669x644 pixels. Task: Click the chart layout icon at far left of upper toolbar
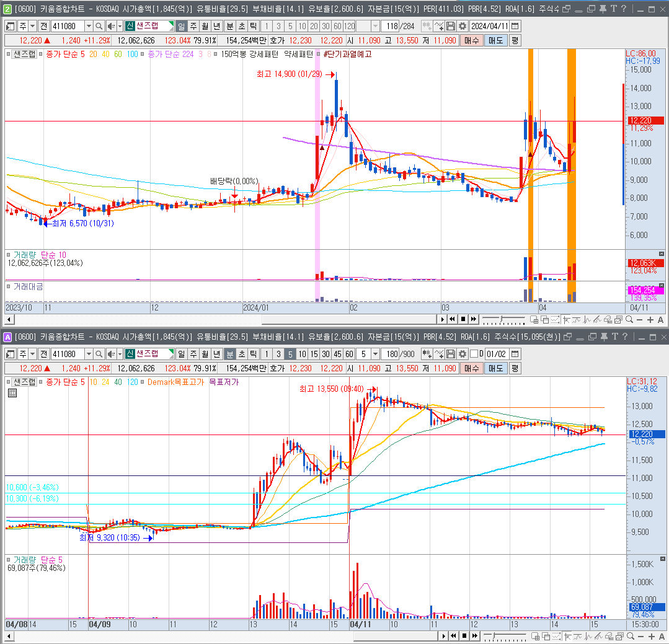(x=11, y=27)
